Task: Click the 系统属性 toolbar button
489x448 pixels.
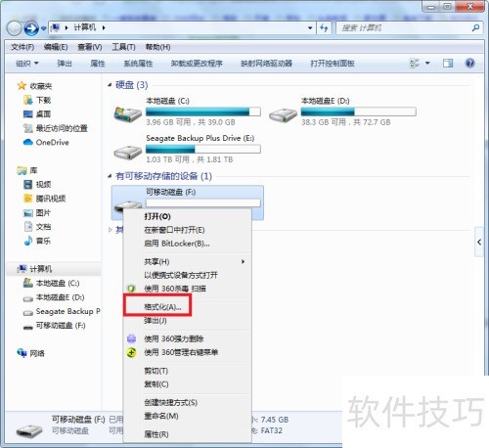Action: coord(138,64)
